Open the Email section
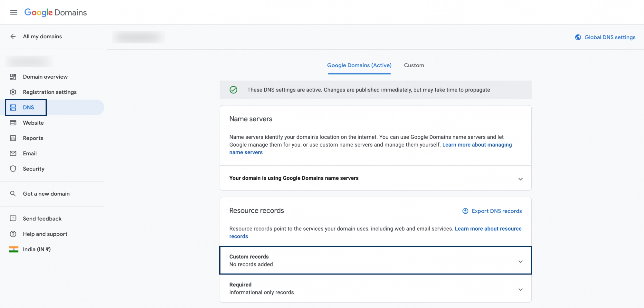This screenshot has width=644, height=308. point(30,153)
